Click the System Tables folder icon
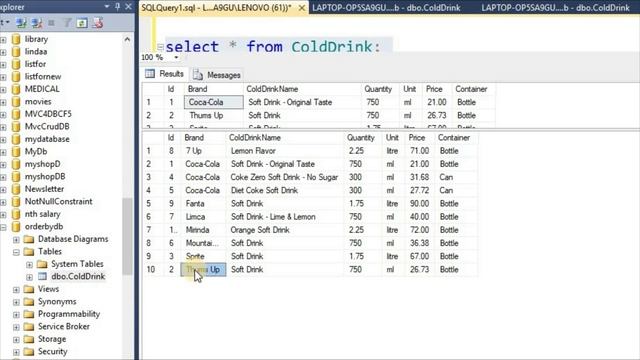Screen dimensions: 640x360 [42, 264]
